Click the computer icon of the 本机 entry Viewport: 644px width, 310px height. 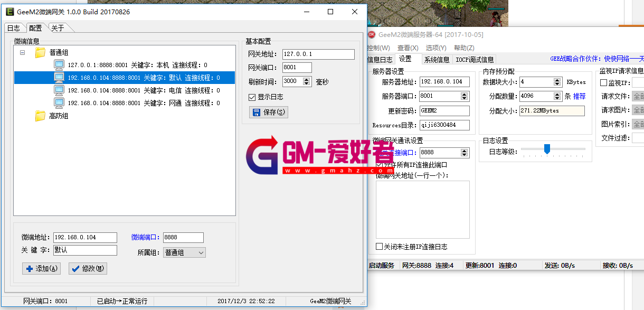(59, 65)
